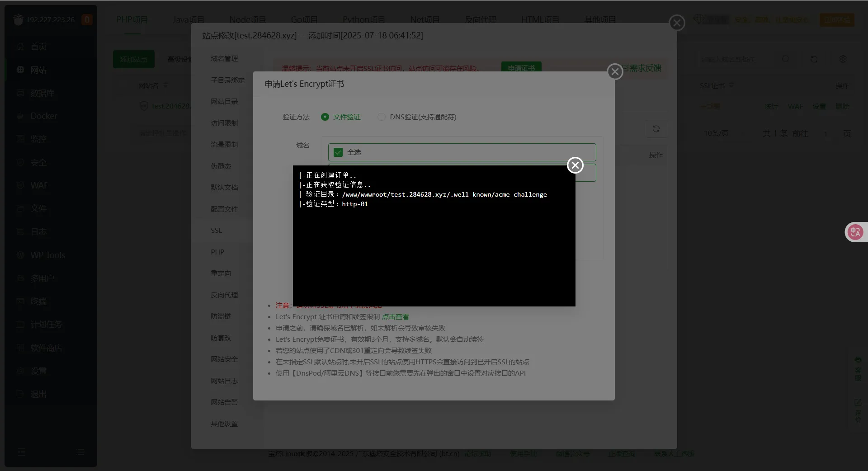Viewport: 868px width, 471px height.
Task: Open the 计划任务 cron icon in sidebar
Action: click(x=20, y=324)
